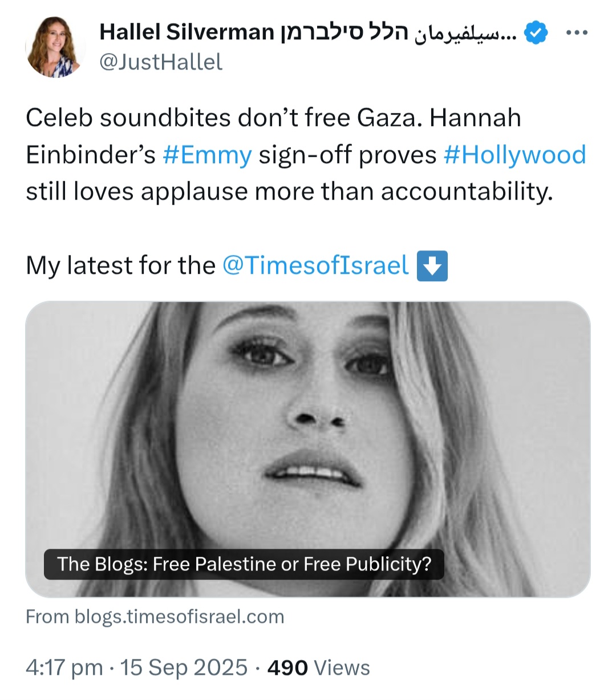616x700 pixels.
Task: Open Hallel Silverman's profile picture
Action: [56, 47]
